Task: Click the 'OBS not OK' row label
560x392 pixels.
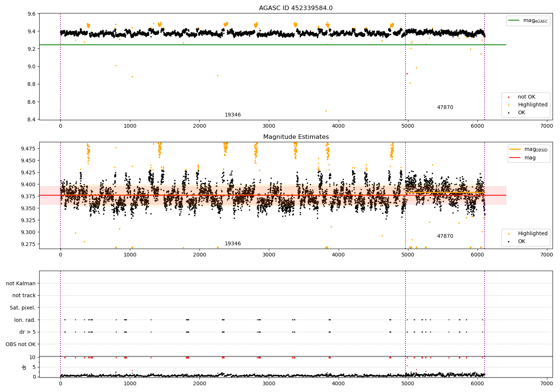Action: click(21, 344)
